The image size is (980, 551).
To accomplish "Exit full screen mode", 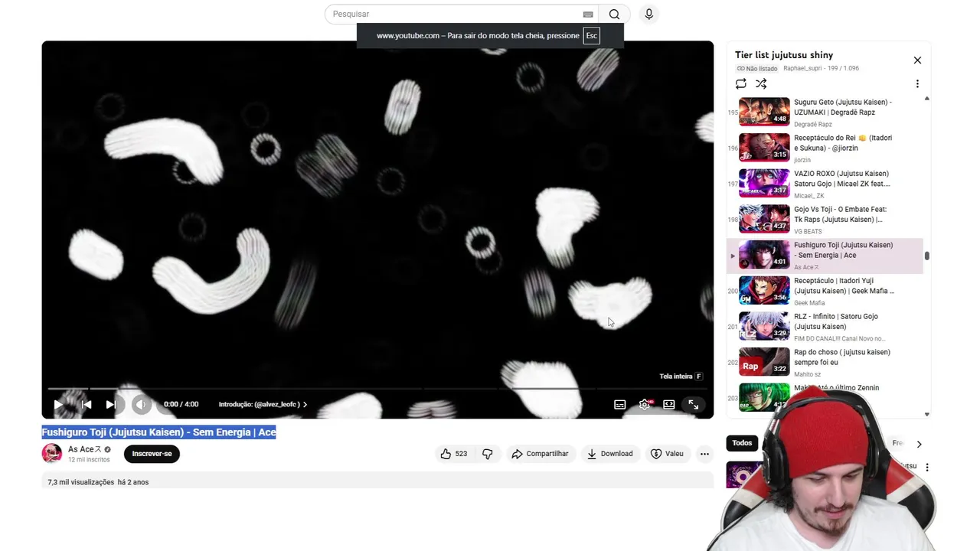I will [x=694, y=404].
